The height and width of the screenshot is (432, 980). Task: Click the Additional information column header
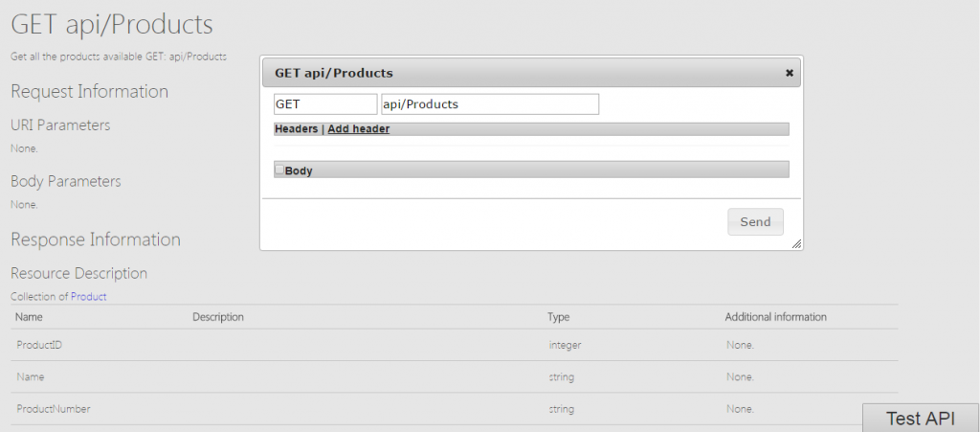(775, 317)
